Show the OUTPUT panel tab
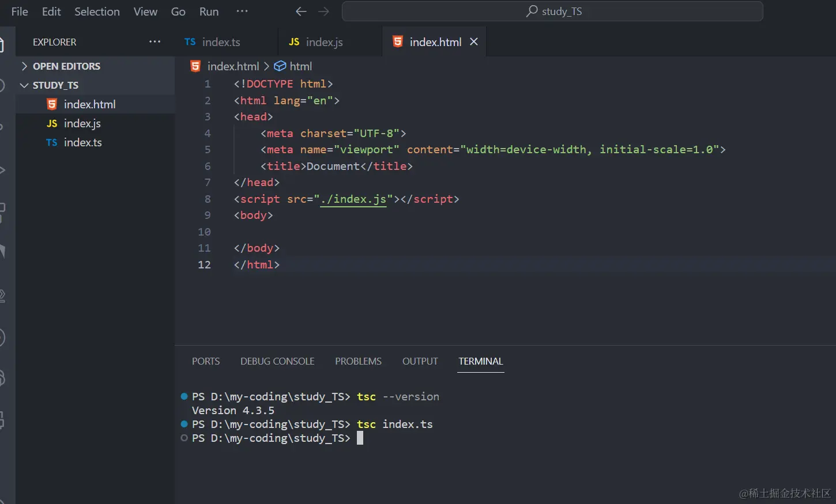836x504 pixels. click(x=420, y=361)
